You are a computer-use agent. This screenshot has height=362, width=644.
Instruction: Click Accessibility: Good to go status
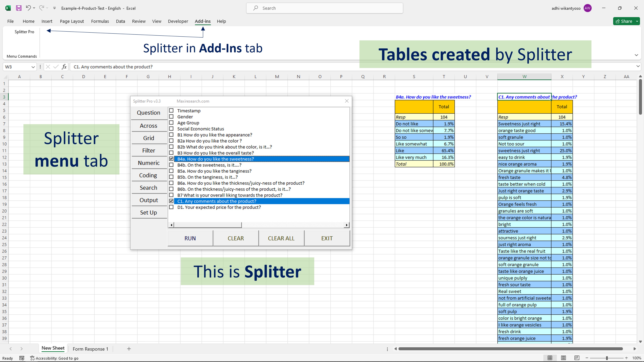pos(54,358)
